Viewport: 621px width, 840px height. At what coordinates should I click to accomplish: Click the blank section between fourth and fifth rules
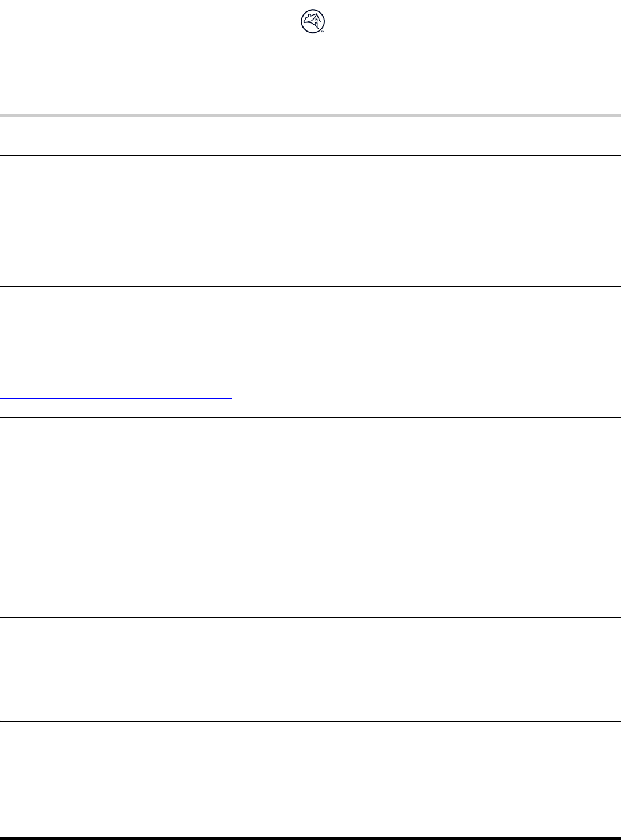(310, 669)
